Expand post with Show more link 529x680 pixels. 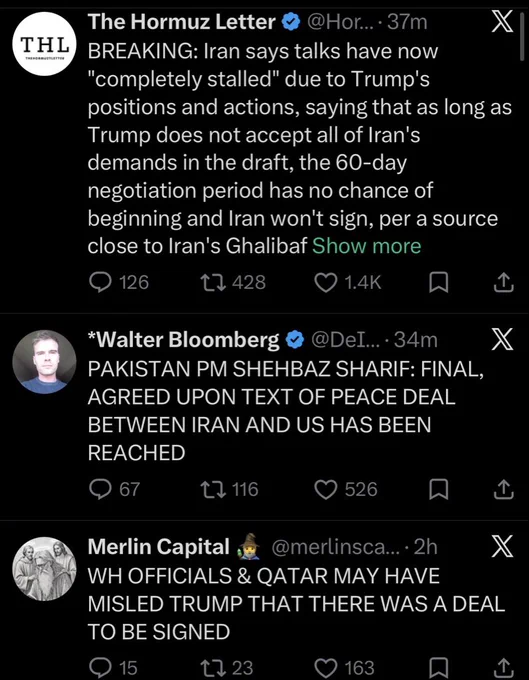coord(367,246)
